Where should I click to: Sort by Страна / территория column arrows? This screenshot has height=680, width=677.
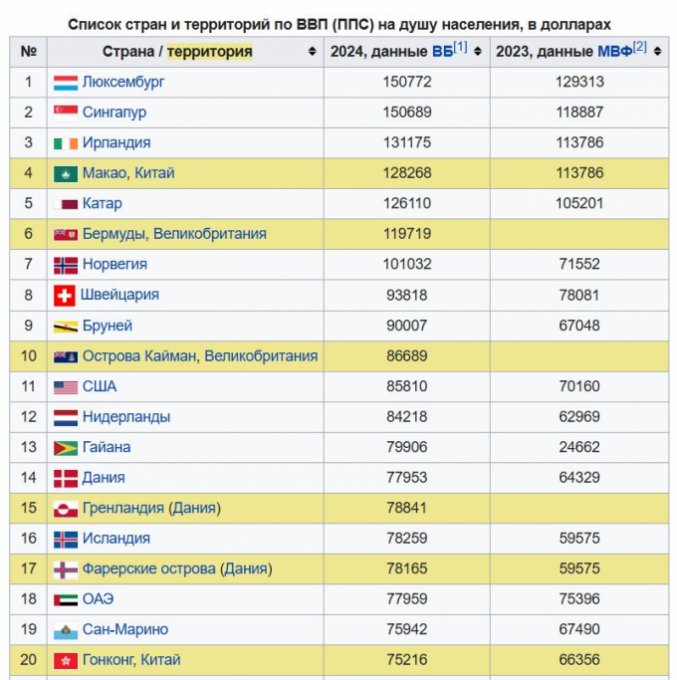click(312, 51)
